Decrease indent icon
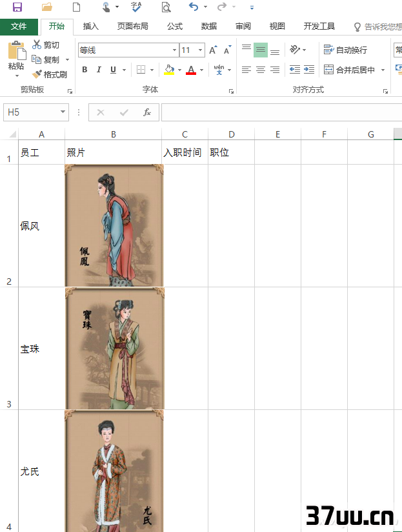The width and height of the screenshot is (402, 532). (294, 70)
